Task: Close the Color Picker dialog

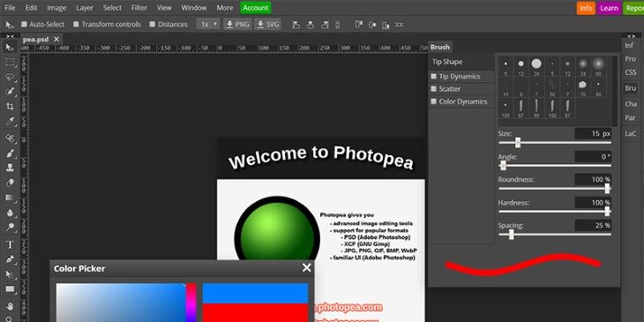Action: tap(306, 268)
